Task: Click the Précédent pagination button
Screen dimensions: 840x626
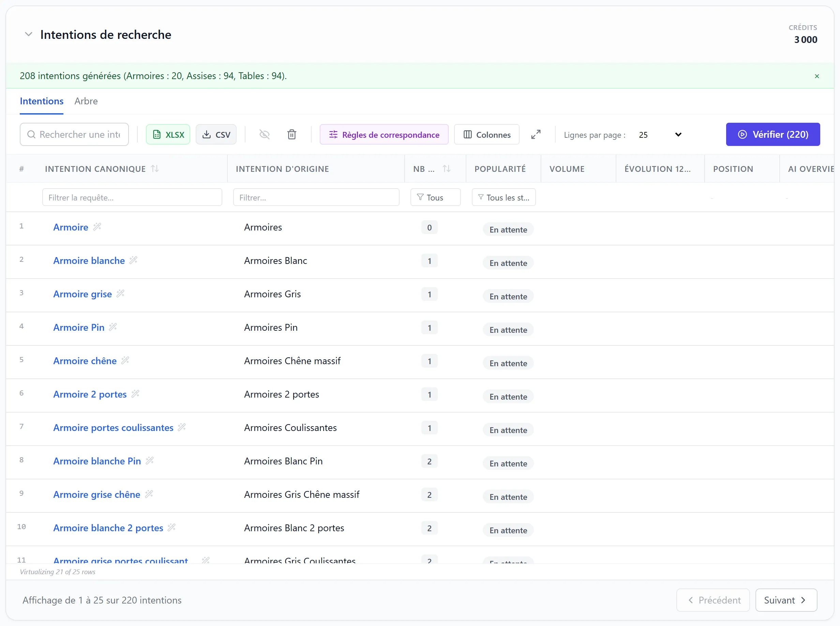Action: click(x=713, y=600)
